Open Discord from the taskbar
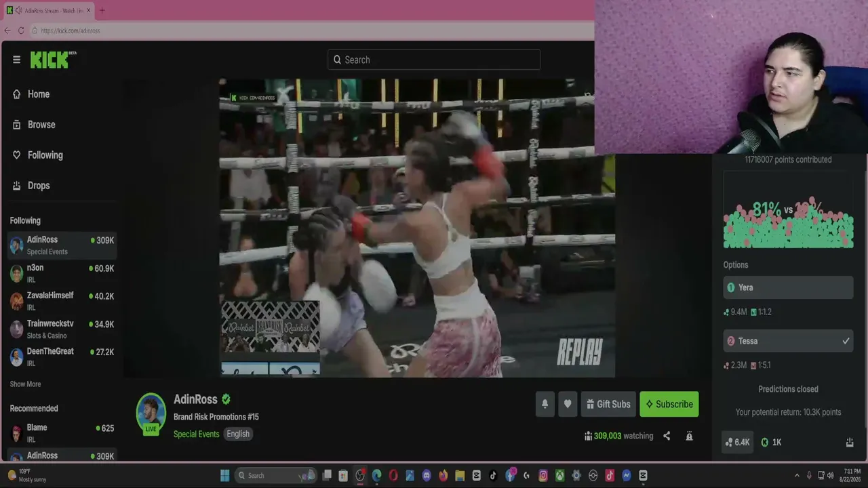868x488 pixels. (x=427, y=476)
